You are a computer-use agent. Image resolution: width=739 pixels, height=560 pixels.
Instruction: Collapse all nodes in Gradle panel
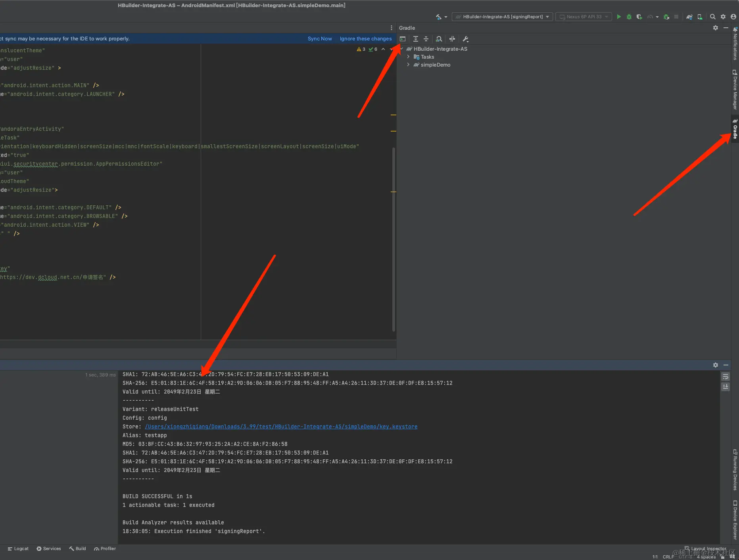click(426, 39)
